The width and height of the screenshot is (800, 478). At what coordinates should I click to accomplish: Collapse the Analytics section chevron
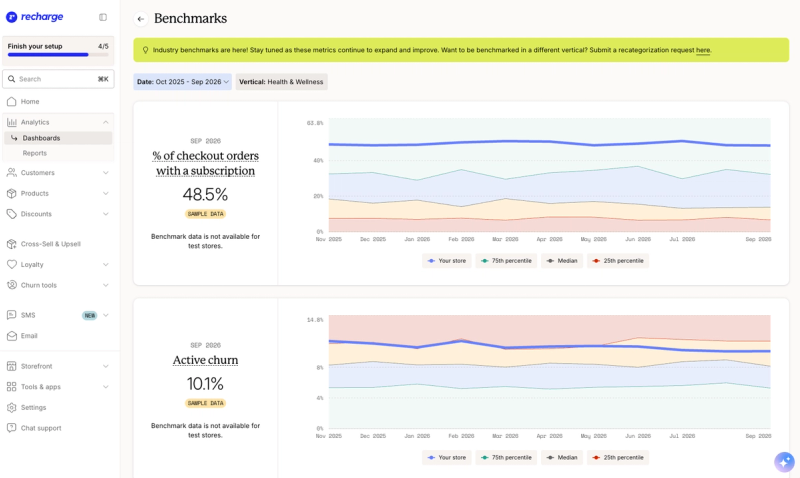pyautogui.click(x=106, y=122)
